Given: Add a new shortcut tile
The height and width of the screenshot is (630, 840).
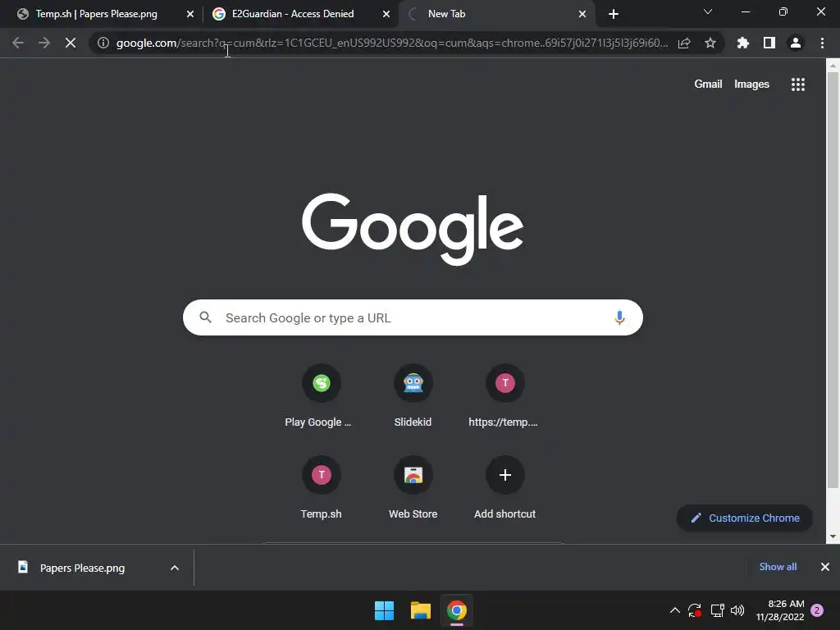Looking at the screenshot, I should [504, 488].
